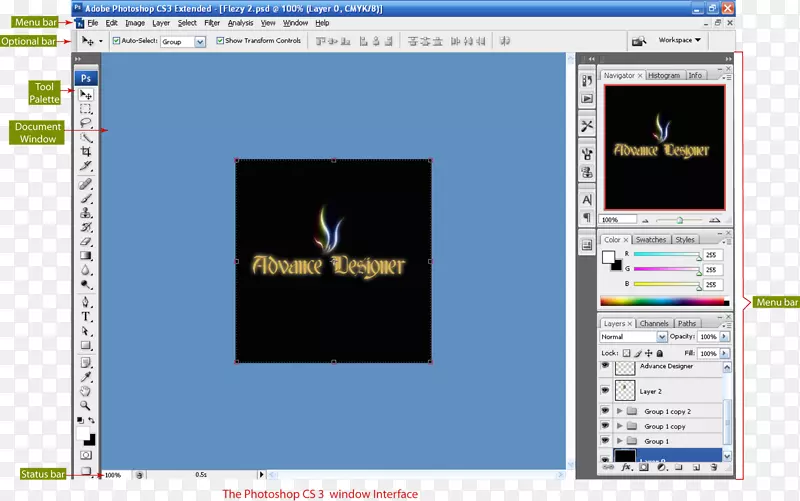Delete layer using trash icon

click(714, 467)
